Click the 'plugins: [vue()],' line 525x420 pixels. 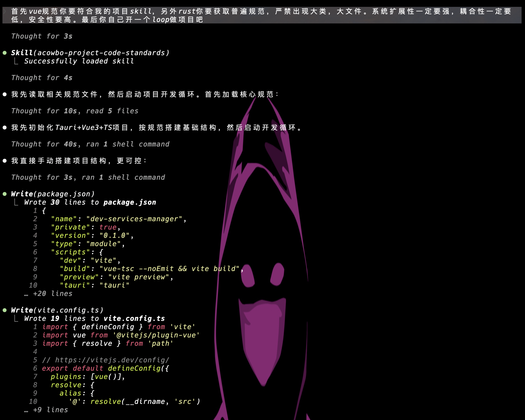pos(88,377)
